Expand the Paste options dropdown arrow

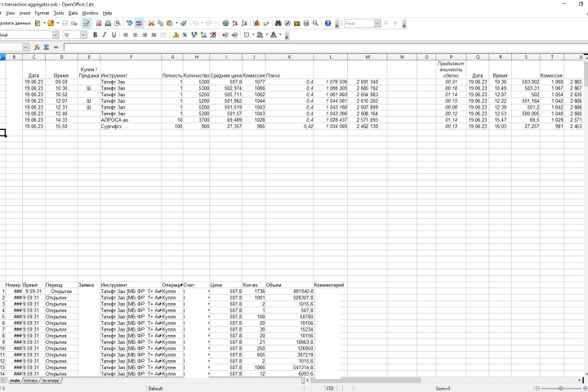pyautogui.click(x=176, y=23)
